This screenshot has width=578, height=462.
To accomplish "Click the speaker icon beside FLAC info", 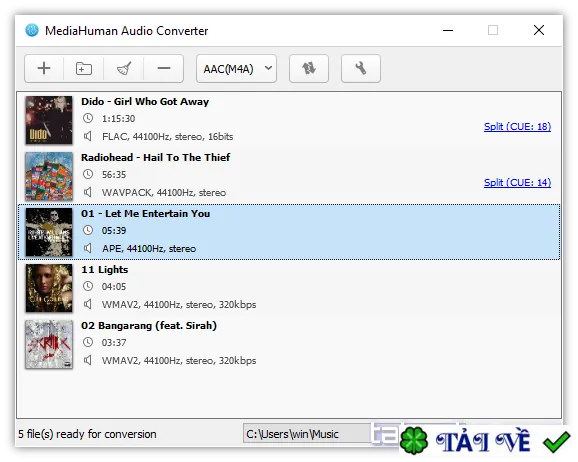I will tap(87, 136).
